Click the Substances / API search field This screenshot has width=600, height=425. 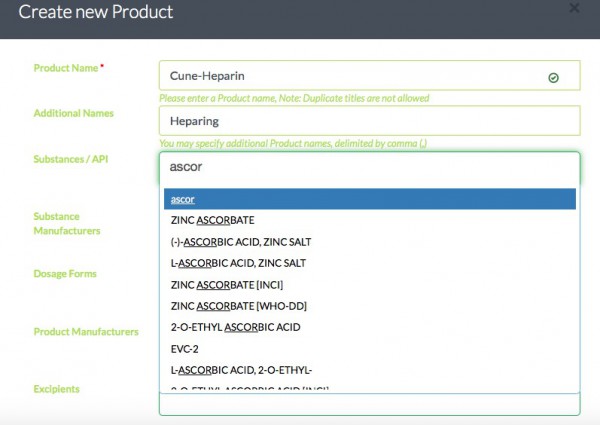tap(370, 167)
